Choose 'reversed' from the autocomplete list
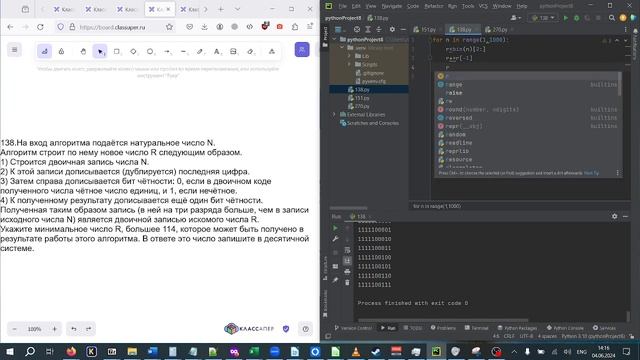640x360 pixels. (x=528, y=118)
